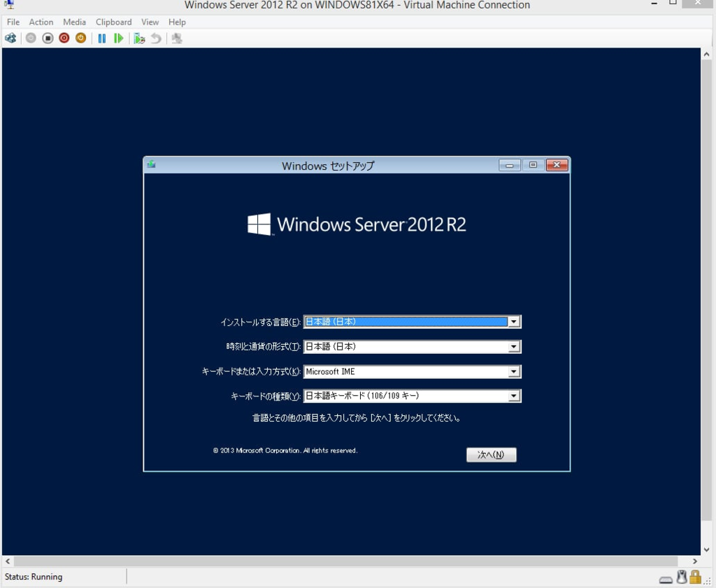
Task: Click the Revert undo arrow icon
Action: pyautogui.click(x=156, y=38)
